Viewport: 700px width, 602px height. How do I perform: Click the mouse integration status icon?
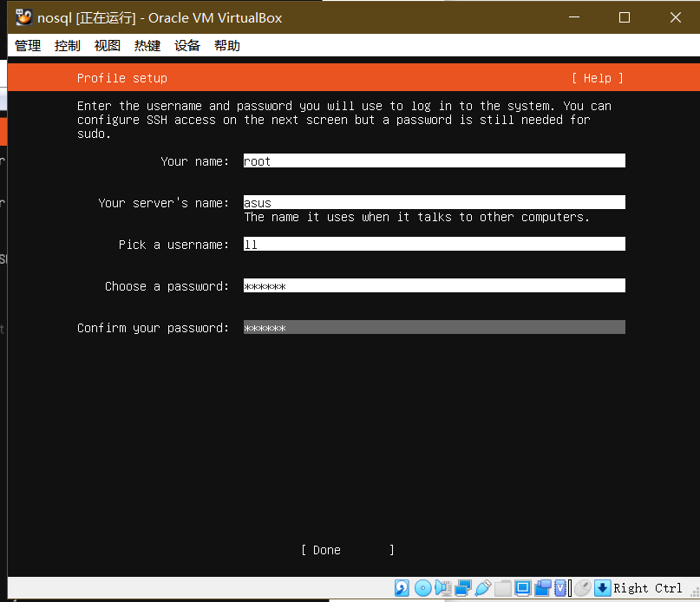[583, 588]
